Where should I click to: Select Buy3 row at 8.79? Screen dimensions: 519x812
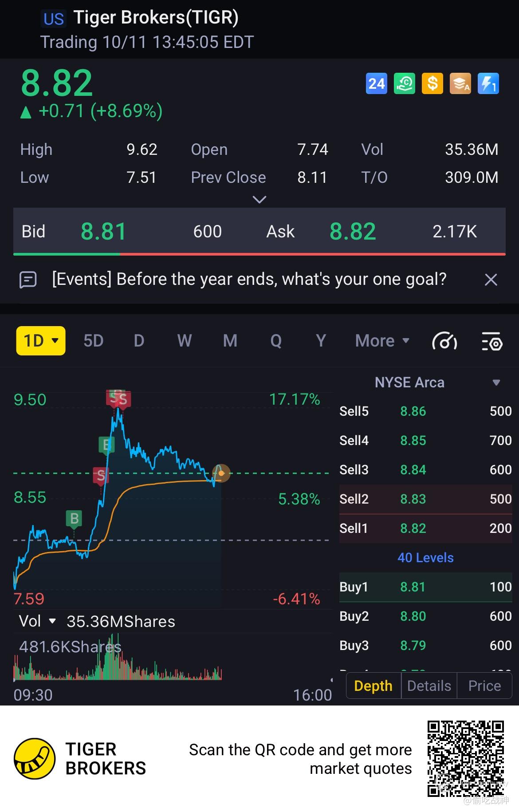pos(425,645)
